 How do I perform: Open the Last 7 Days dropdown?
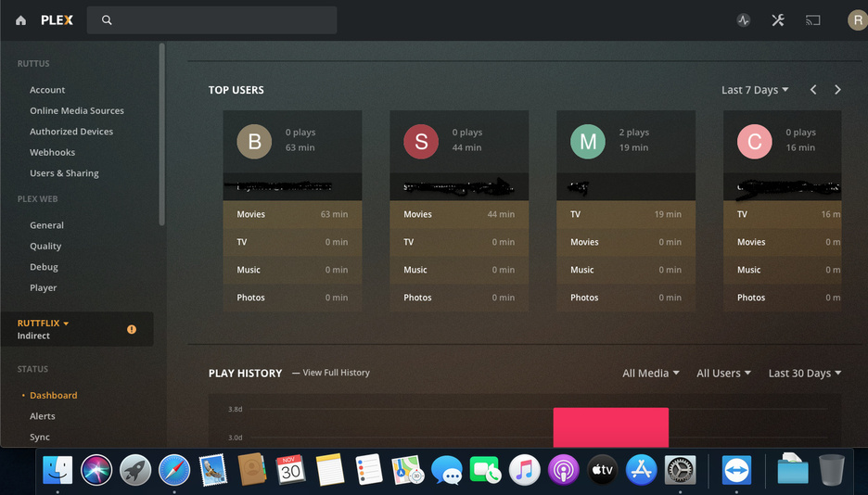pos(755,90)
